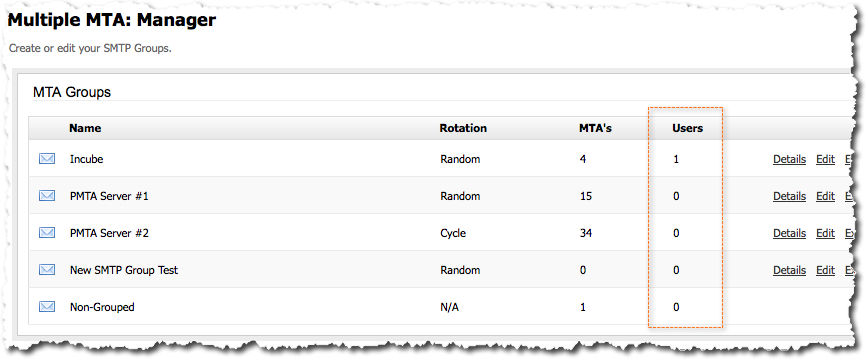The height and width of the screenshot is (360, 868).
Task: Click the Incube group name
Action: 86,159
